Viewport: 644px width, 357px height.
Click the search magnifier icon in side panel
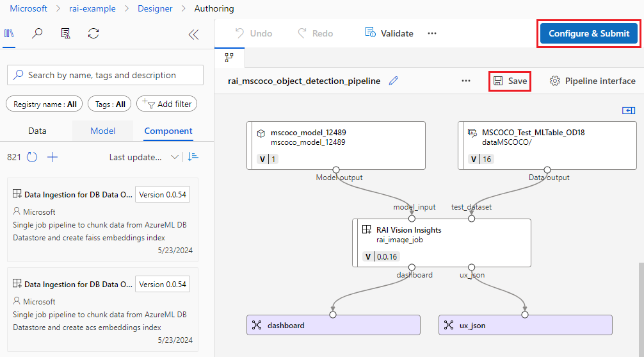point(37,33)
